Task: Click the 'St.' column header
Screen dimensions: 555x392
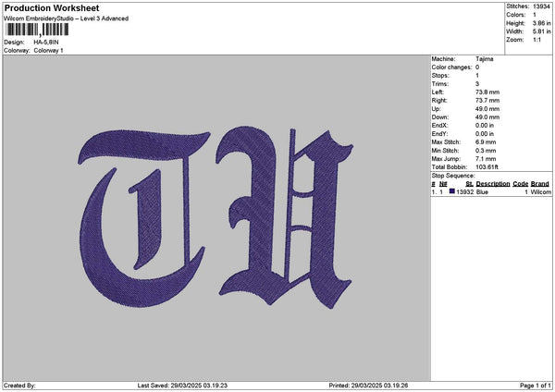Action: (x=469, y=184)
